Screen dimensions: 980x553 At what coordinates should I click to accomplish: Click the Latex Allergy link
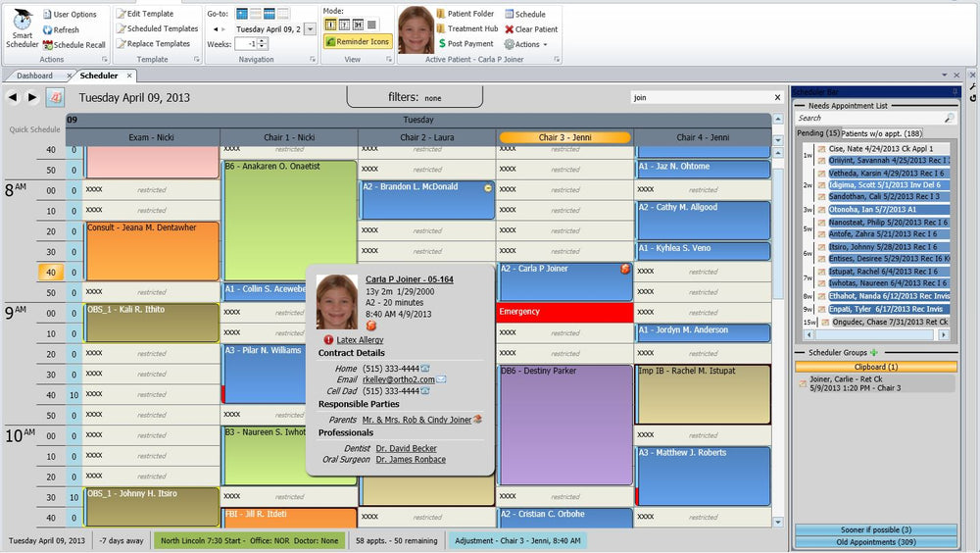pyautogui.click(x=360, y=339)
